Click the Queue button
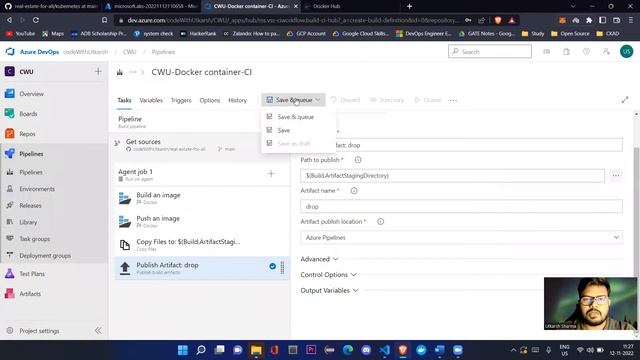640x360 pixels. [x=428, y=100]
